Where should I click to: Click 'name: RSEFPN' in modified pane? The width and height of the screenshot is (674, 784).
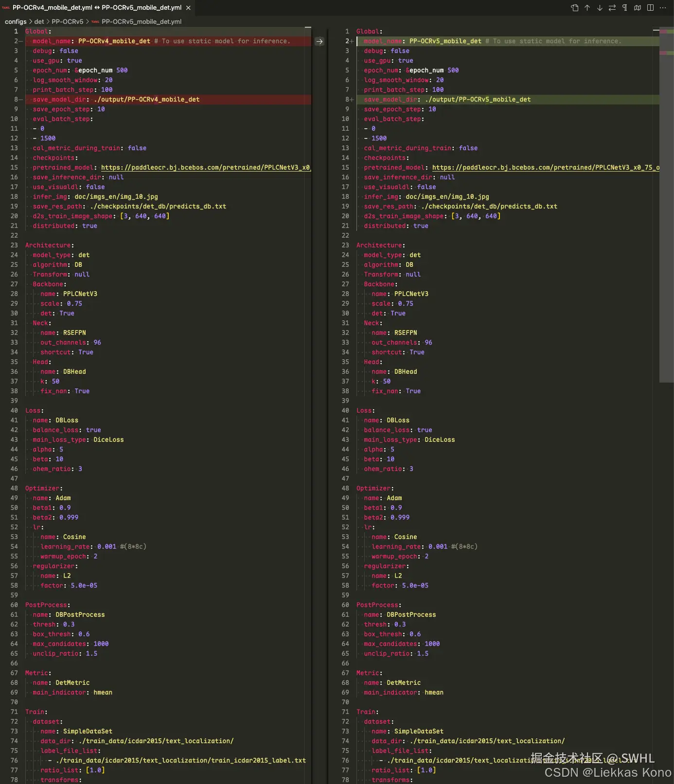(394, 333)
